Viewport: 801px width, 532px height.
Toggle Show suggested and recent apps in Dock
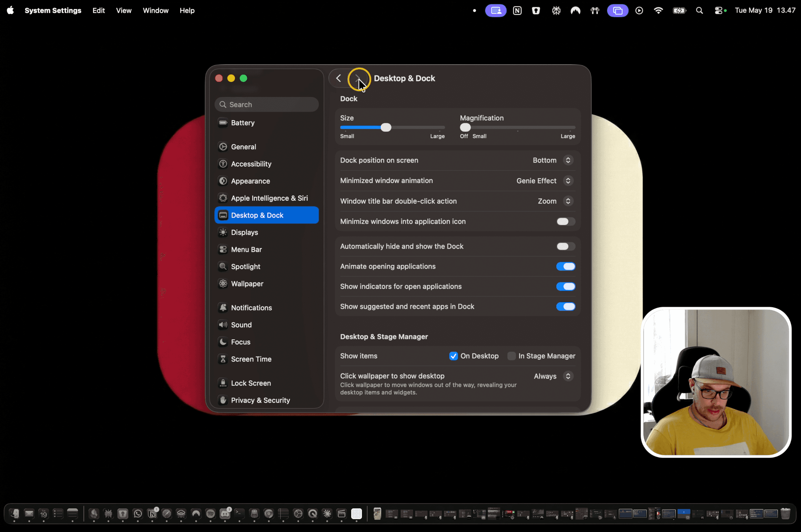tap(565, 307)
